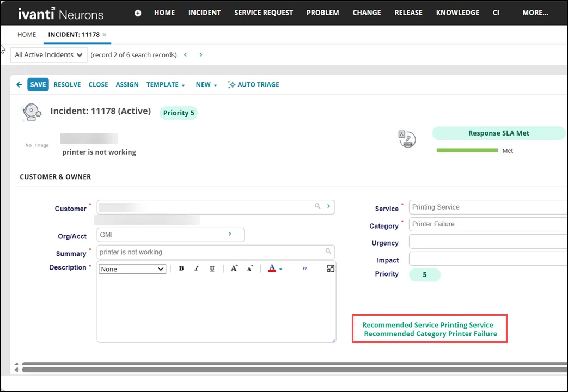The height and width of the screenshot is (392, 568).
Task: Switch to the HOME workspace tab
Action: (27, 35)
